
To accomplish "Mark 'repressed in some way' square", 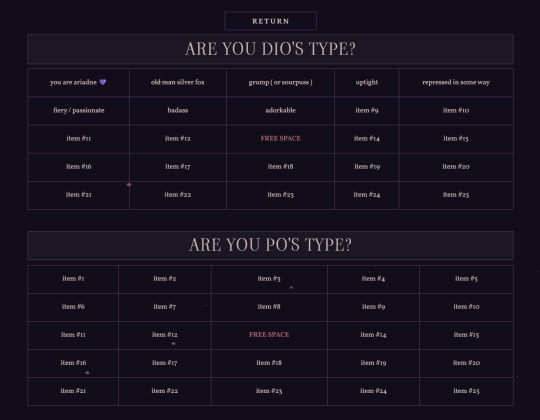I will 456,82.
